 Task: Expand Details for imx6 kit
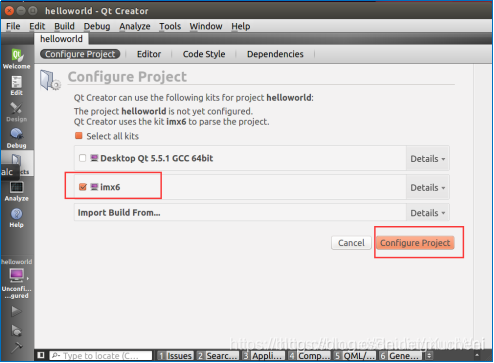click(x=428, y=188)
